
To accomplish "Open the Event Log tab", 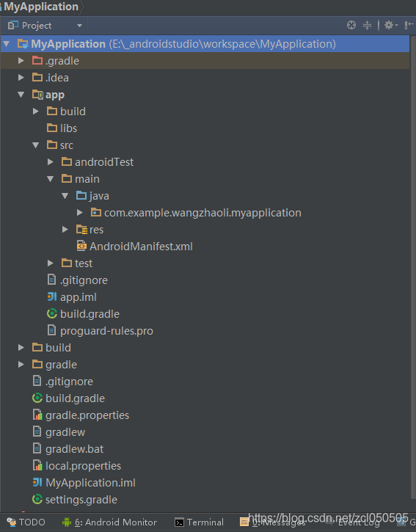I will 352,523.
